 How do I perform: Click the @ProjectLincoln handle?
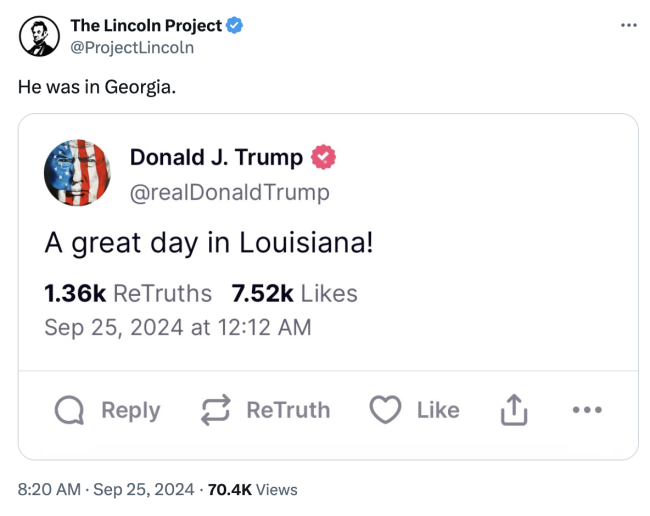(x=132, y=47)
